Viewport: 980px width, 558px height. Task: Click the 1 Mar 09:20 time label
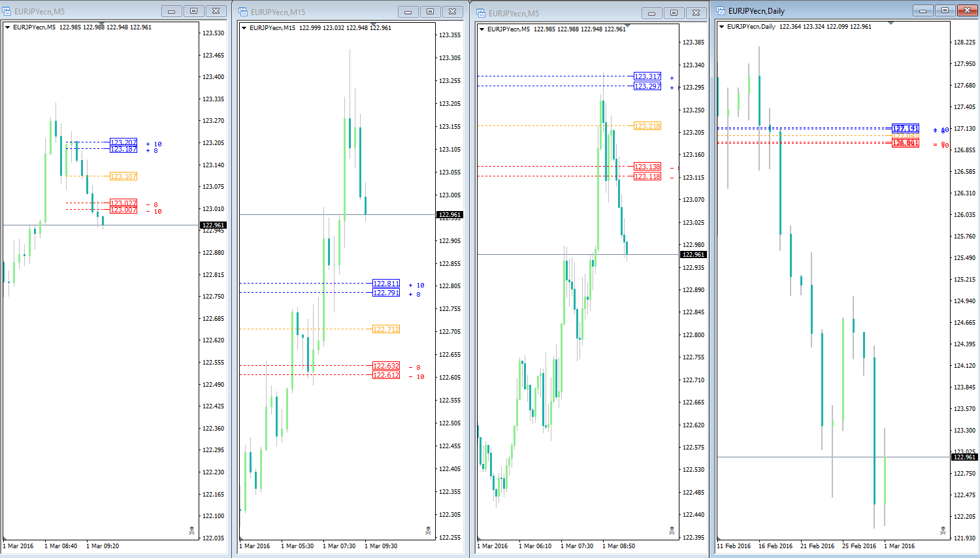[x=103, y=546]
